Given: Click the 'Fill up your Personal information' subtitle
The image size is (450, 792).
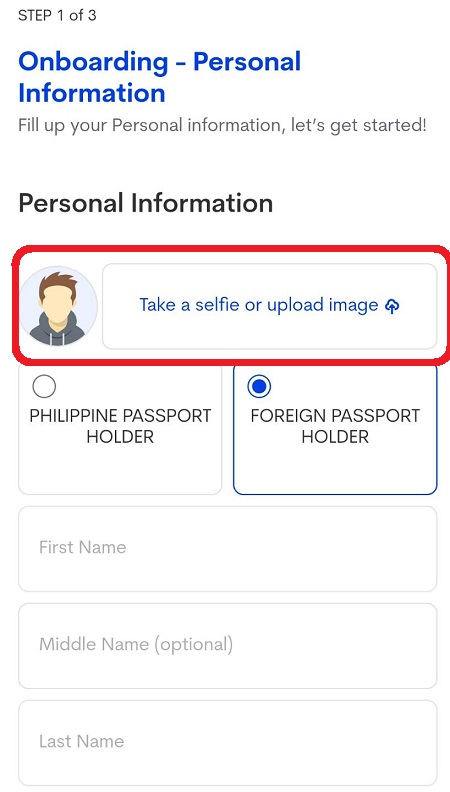Looking at the screenshot, I should (222, 125).
